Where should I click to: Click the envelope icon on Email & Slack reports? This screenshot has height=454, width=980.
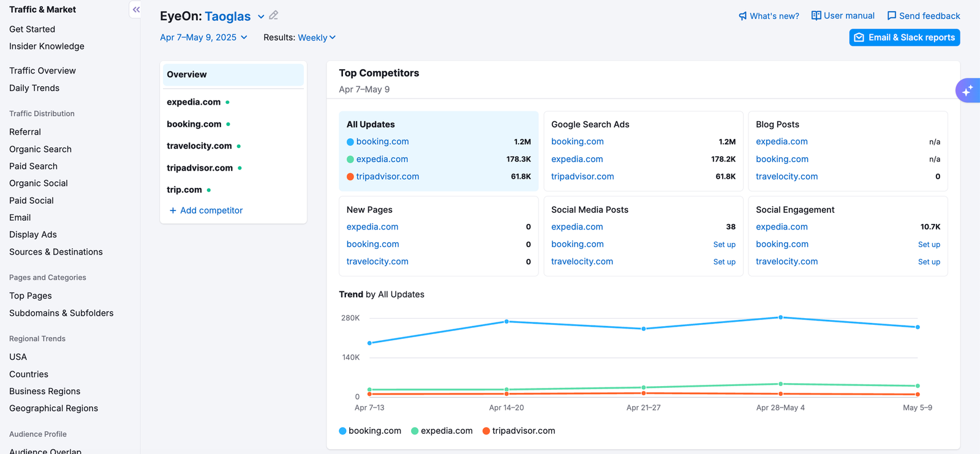click(x=859, y=37)
